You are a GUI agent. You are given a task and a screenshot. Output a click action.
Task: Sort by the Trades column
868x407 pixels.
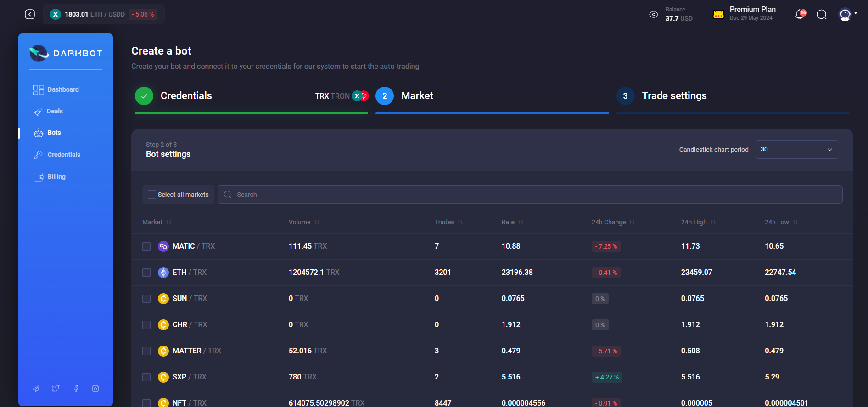coord(449,222)
